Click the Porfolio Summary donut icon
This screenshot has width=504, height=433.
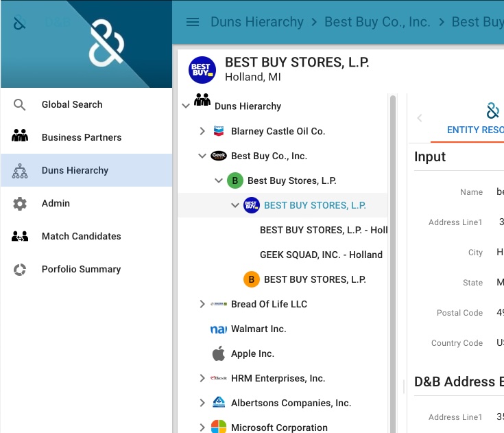(x=20, y=270)
